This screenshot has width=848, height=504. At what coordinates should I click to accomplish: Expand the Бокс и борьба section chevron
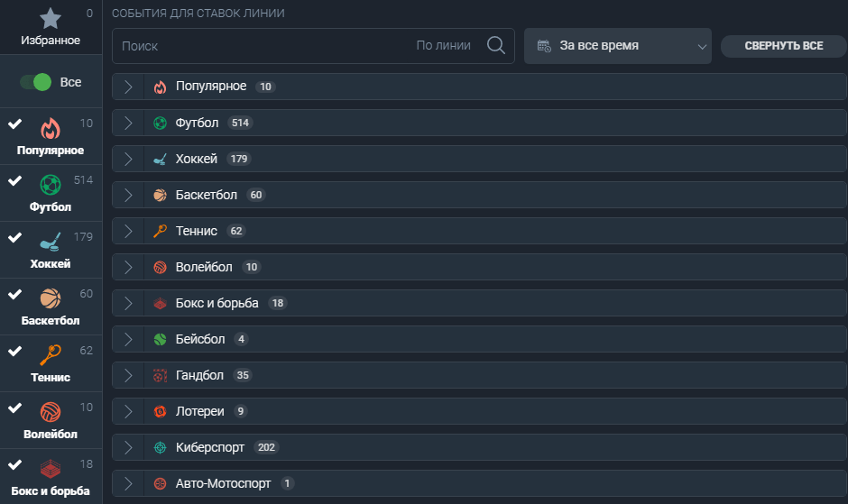pos(128,303)
